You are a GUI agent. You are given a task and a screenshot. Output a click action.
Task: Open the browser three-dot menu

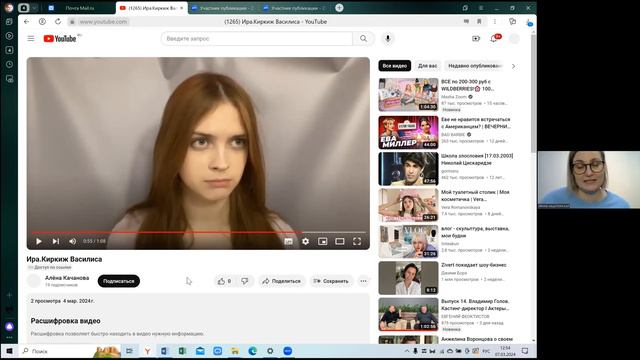click(495, 22)
